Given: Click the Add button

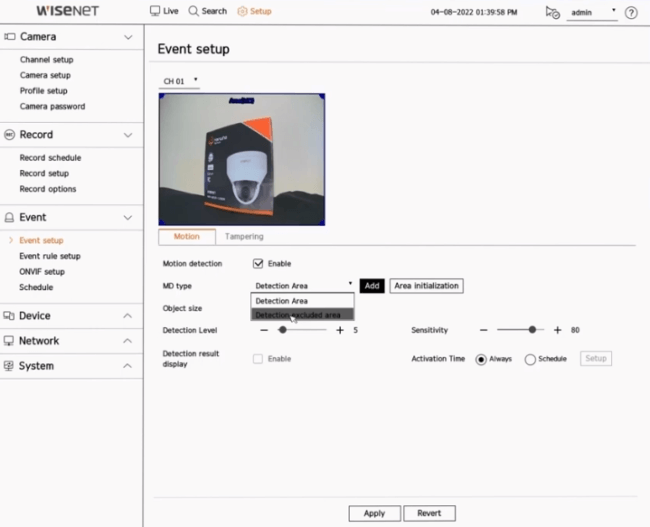Looking at the screenshot, I should coord(372,286).
